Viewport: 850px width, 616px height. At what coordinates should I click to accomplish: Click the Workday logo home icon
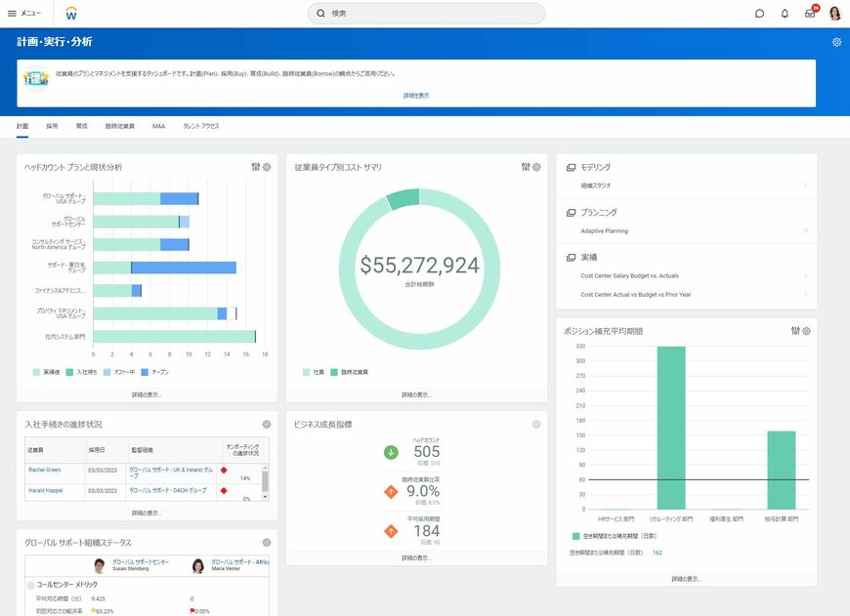71,14
